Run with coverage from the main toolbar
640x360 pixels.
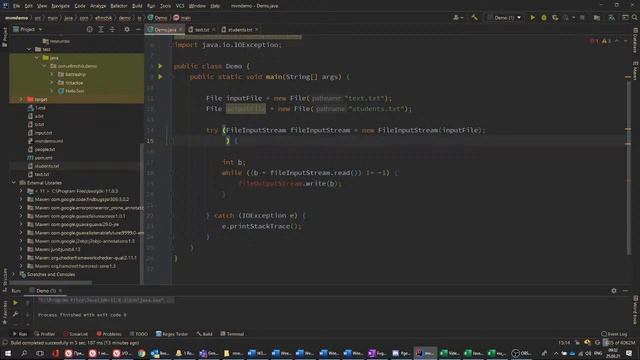click(555, 18)
